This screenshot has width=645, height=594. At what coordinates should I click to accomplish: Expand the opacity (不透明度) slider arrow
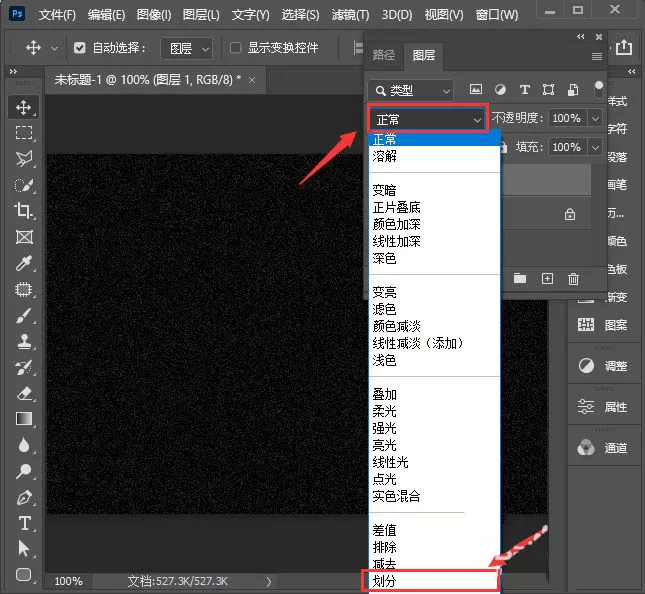[x=595, y=118]
